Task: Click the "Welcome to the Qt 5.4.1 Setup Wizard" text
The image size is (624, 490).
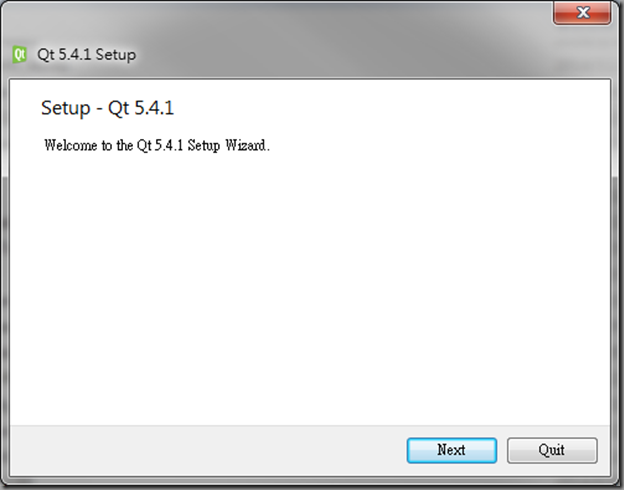Action: pyautogui.click(x=157, y=145)
